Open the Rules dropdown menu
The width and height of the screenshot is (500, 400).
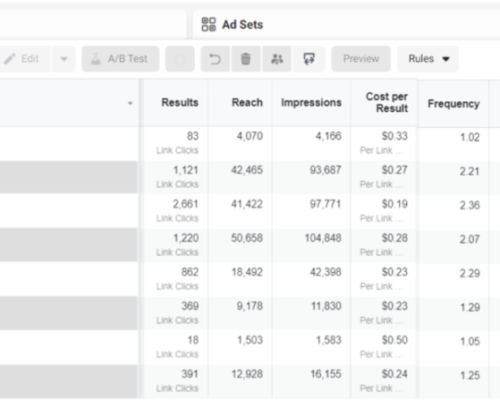428,59
